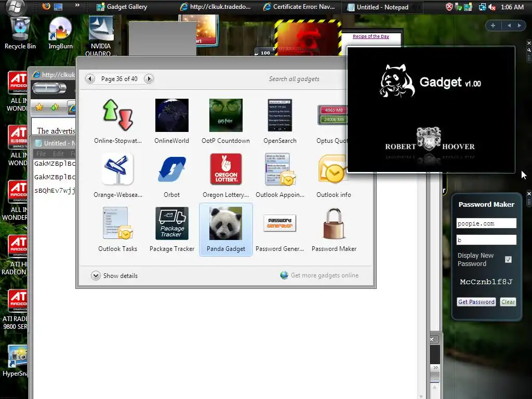
Task: Select the Package Tracker gadget
Action: point(171,223)
